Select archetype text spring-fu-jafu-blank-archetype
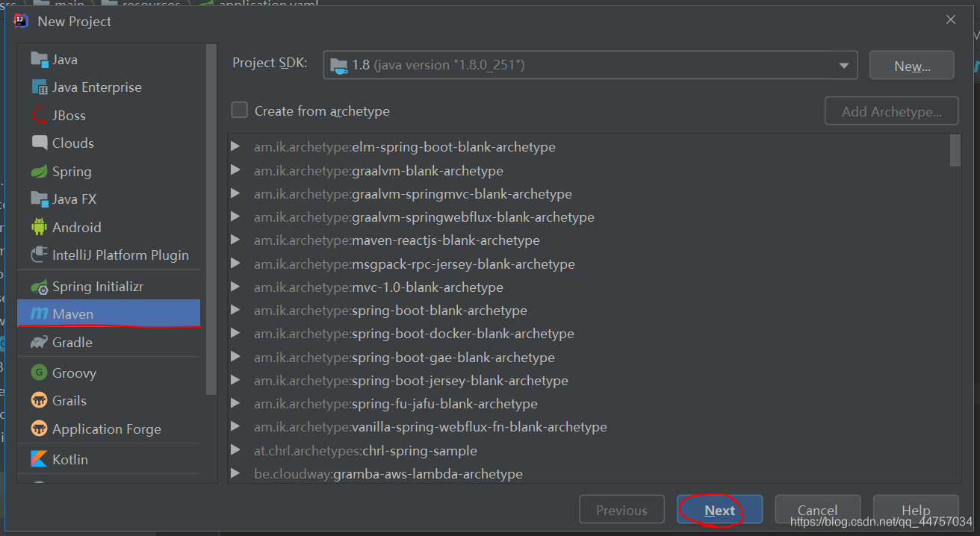 (x=444, y=404)
